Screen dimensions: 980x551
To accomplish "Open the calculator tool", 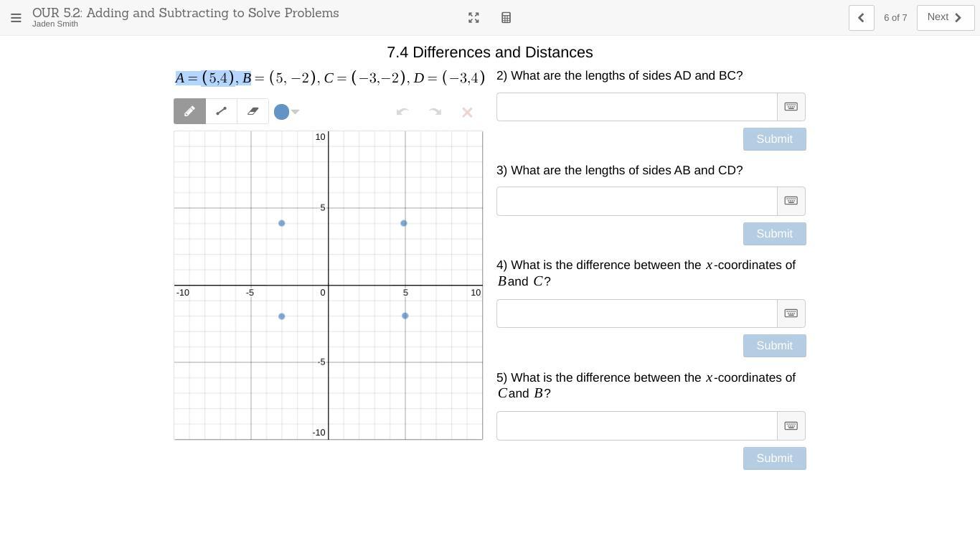I will tap(506, 18).
